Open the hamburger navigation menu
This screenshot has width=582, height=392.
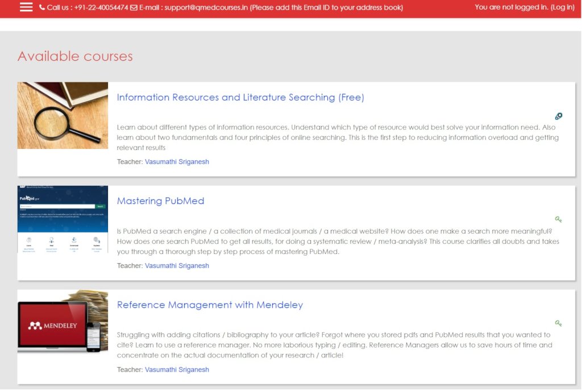[26, 7]
